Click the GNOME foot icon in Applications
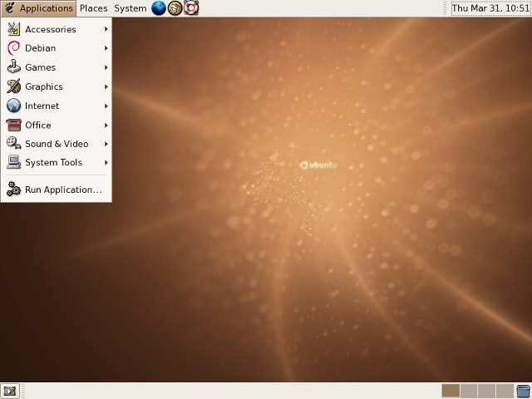Image resolution: width=532 pixels, height=399 pixels. click(x=10, y=8)
